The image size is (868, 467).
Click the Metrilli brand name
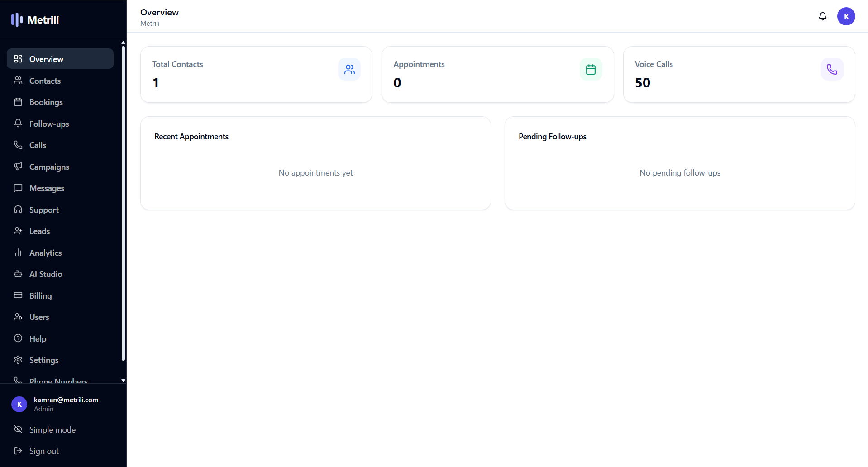[43, 19]
